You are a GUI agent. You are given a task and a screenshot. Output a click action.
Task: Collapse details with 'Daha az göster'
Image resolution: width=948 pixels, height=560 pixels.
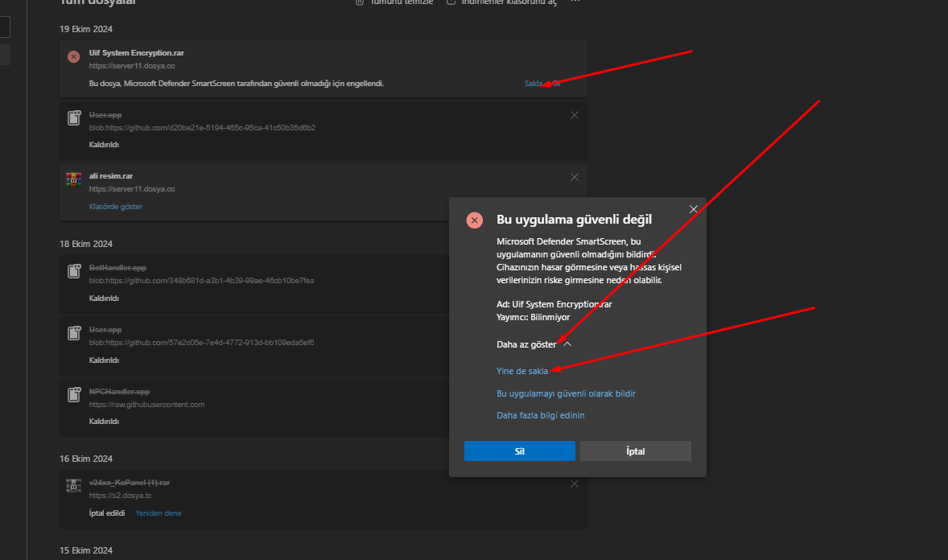click(534, 344)
